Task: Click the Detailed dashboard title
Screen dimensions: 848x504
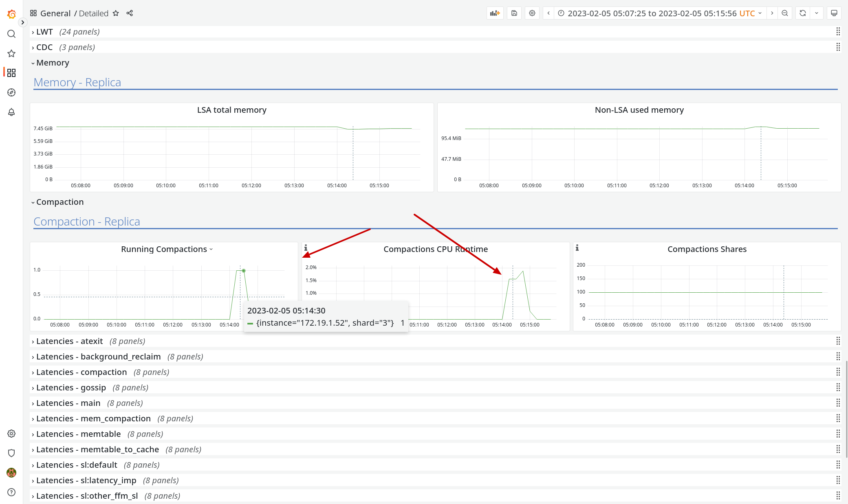Action: pyautogui.click(x=94, y=13)
